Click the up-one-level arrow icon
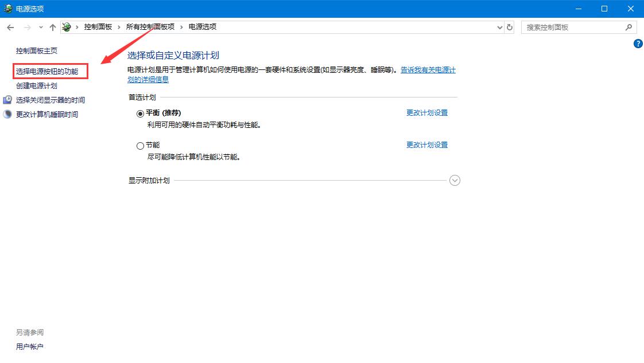Screen dimensions: 644x363 [53, 27]
